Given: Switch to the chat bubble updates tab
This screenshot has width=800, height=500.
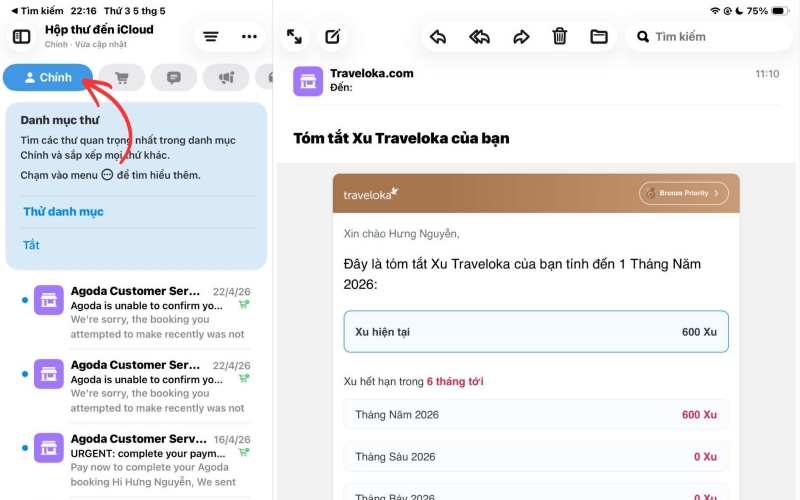Looking at the screenshot, I should (x=174, y=78).
